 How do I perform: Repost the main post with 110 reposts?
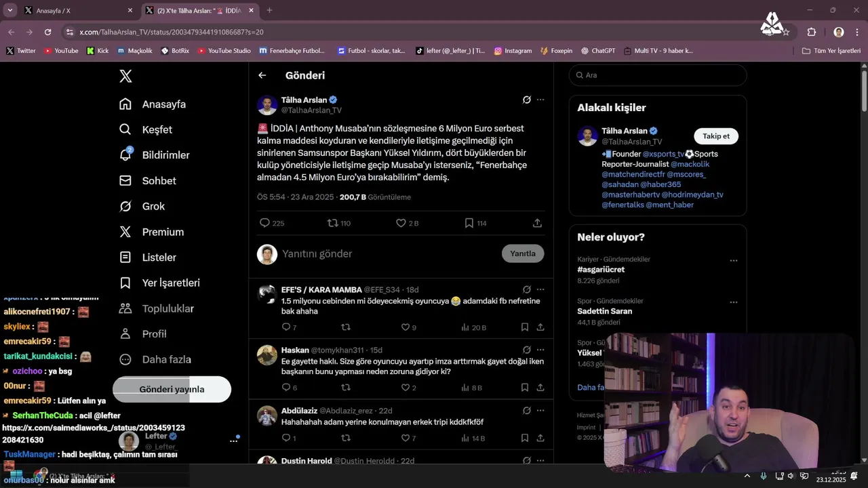click(332, 223)
